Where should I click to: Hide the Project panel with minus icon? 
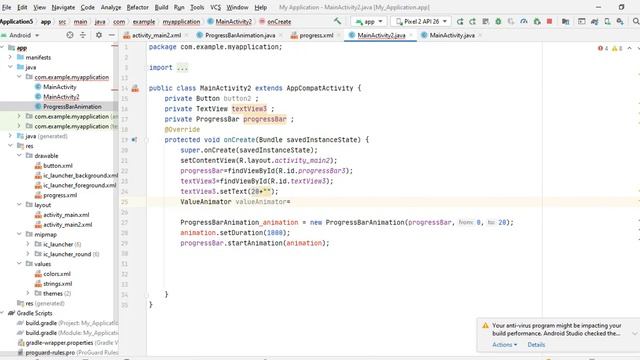tap(111, 35)
